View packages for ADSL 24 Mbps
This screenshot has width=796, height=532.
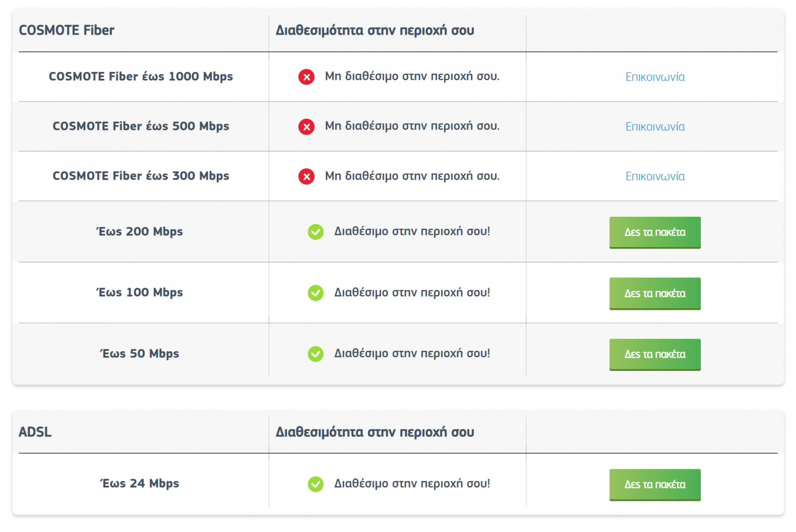[x=655, y=484]
